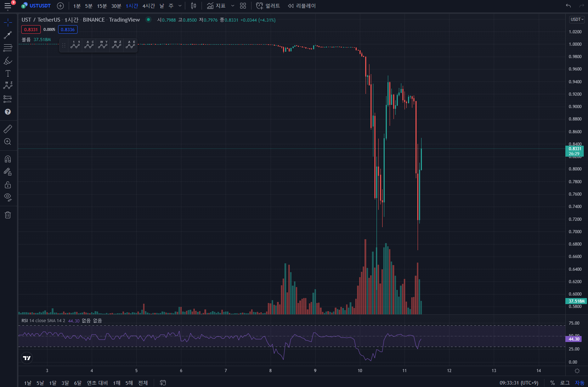This screenshot has width=588, height=387.
Task: Select the ruler measure tool
Action: (8, 129)
